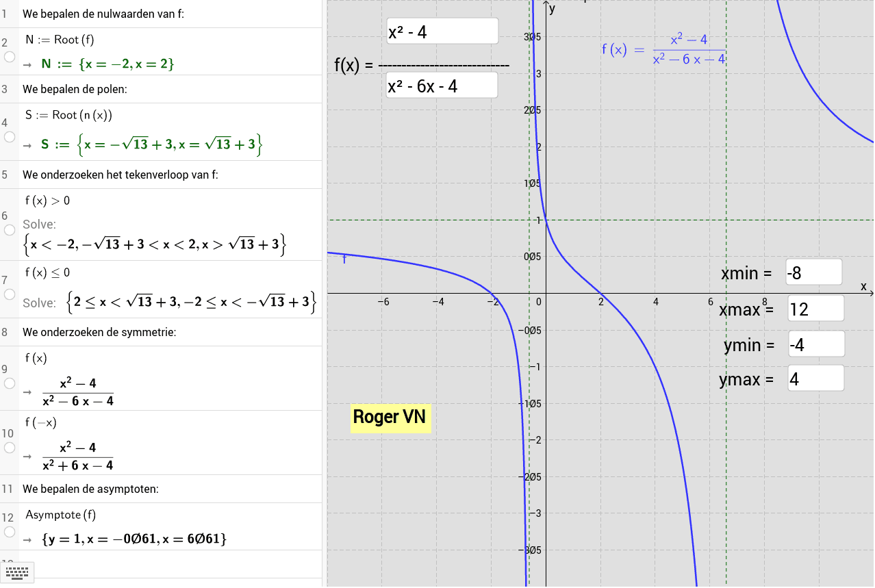Viewport: 875px width, 588px height.
Task: Click the input S := Root (n (x))
Action: tap(68, 115)
